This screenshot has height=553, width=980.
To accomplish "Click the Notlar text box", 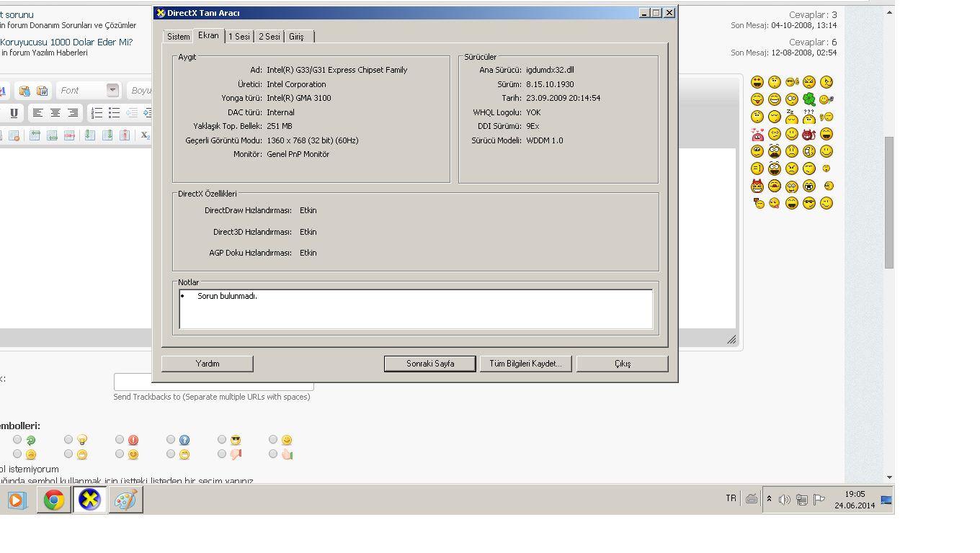I will click(x=416, y=309).
